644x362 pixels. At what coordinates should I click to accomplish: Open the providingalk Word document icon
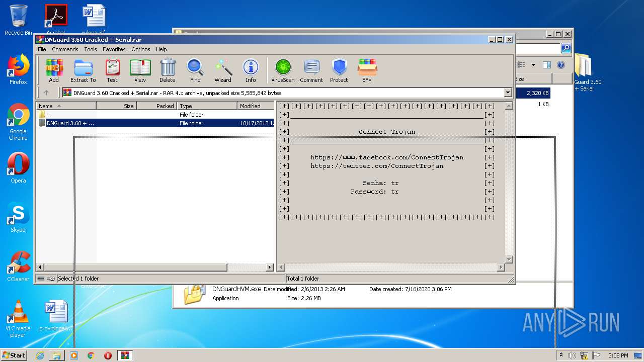click(56, 316)
